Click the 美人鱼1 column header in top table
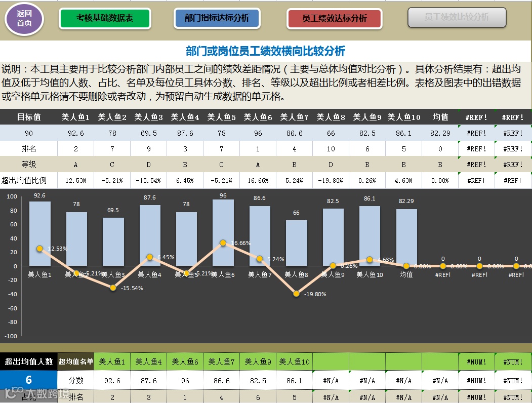The width and height of the screenshot is (532, 403). coord(75,117)
